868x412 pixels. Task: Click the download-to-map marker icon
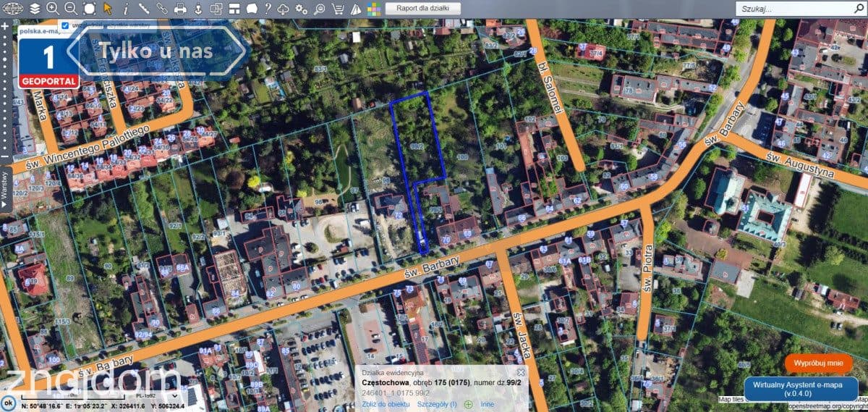click(x=197, y=9)
